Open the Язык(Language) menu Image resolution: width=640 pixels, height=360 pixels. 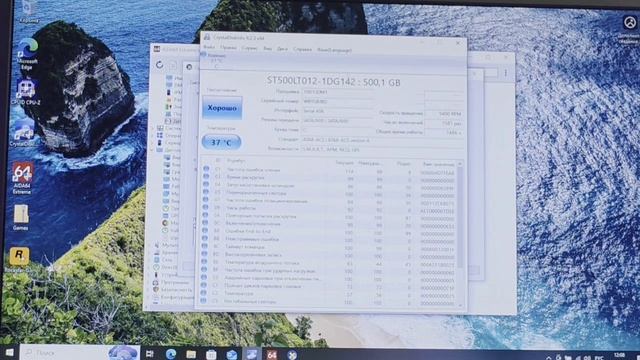[x=334, y=50]
